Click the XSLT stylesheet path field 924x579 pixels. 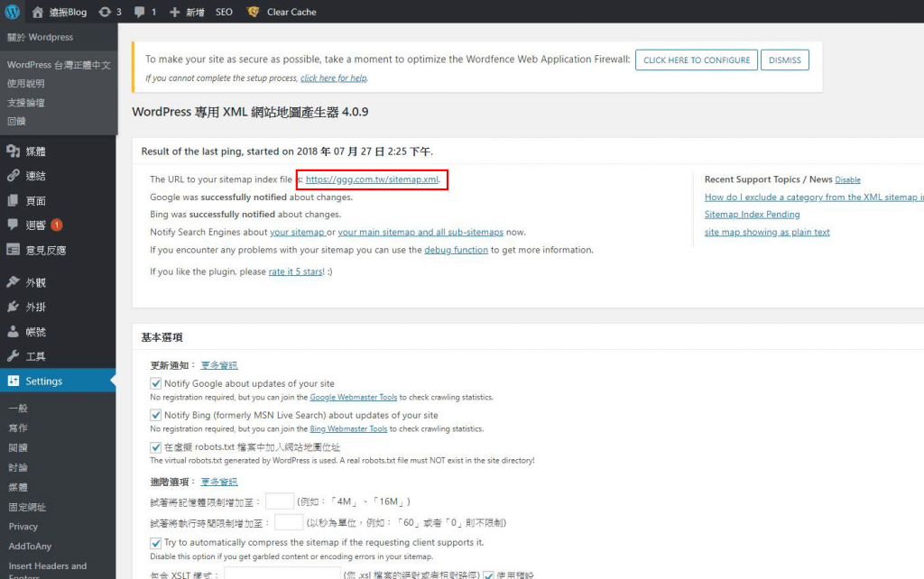282,574
